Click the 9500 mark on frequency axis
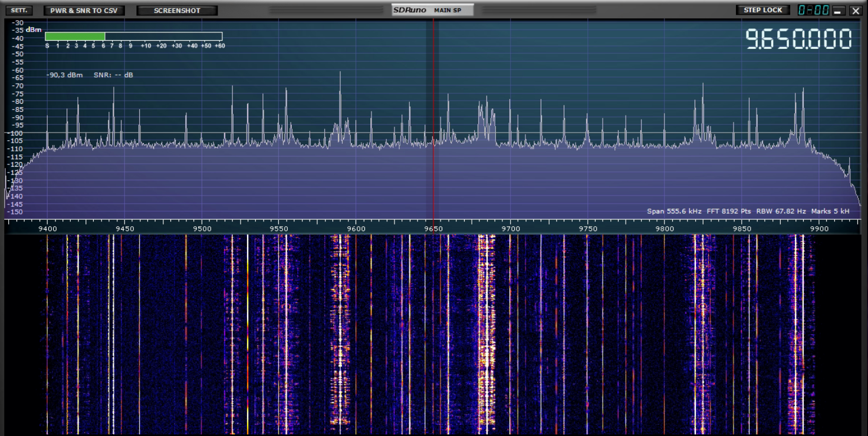The image size is (868, 436). click(202, 228)
